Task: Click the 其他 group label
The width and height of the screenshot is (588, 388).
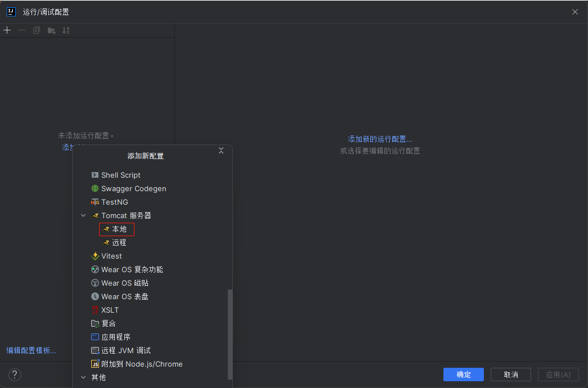Action: point(98,377)
